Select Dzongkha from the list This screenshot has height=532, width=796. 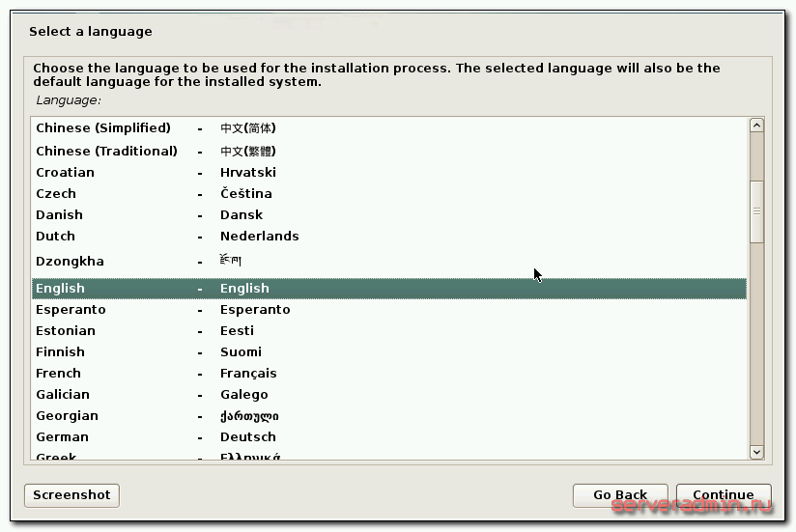click(70, 262)
